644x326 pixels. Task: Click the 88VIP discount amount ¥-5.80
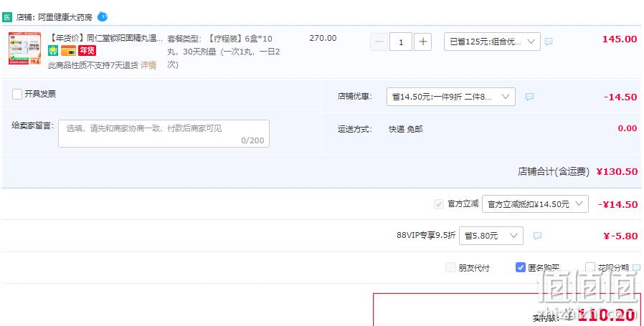point(620,236)
